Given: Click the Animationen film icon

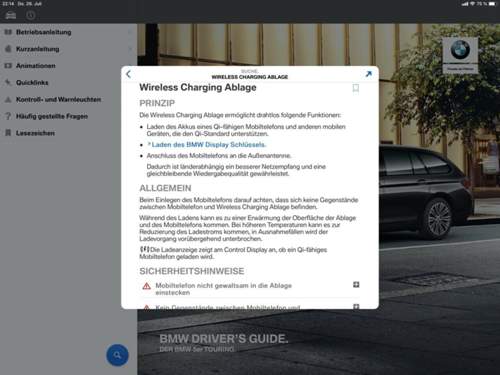Looking at the screenshot, I should coord(8,66).
